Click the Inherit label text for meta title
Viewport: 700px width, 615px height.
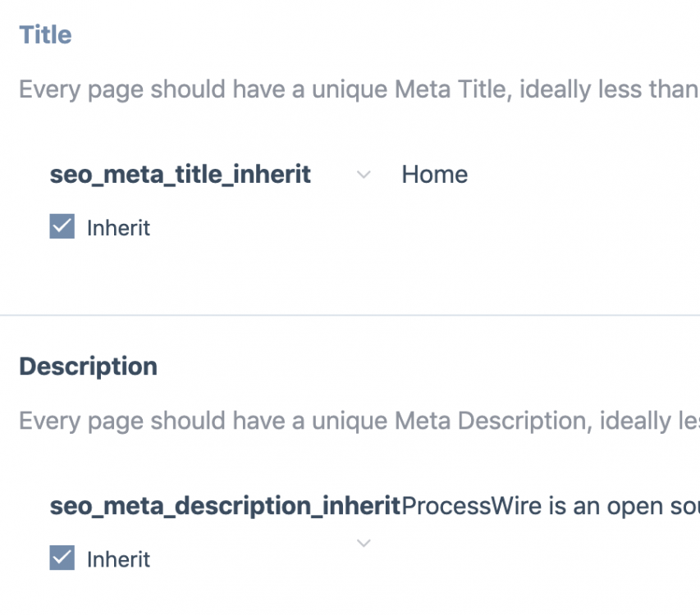click(x=119, y=228)
